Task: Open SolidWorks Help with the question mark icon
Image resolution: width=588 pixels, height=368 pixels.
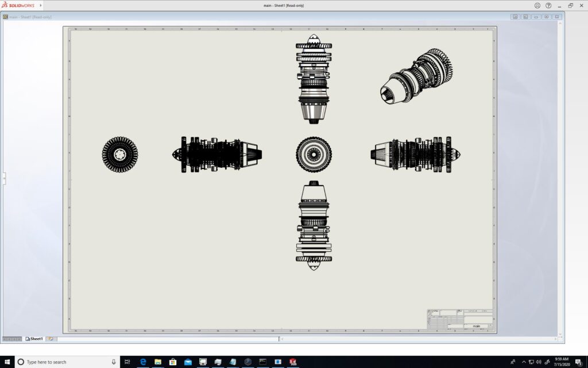Action: pos(548,6)
